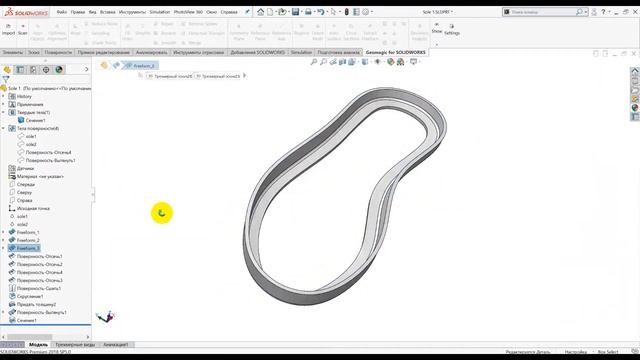
Task: Activate the Select cursor tool
Action: pyautogui.click(x=333, y=12)
